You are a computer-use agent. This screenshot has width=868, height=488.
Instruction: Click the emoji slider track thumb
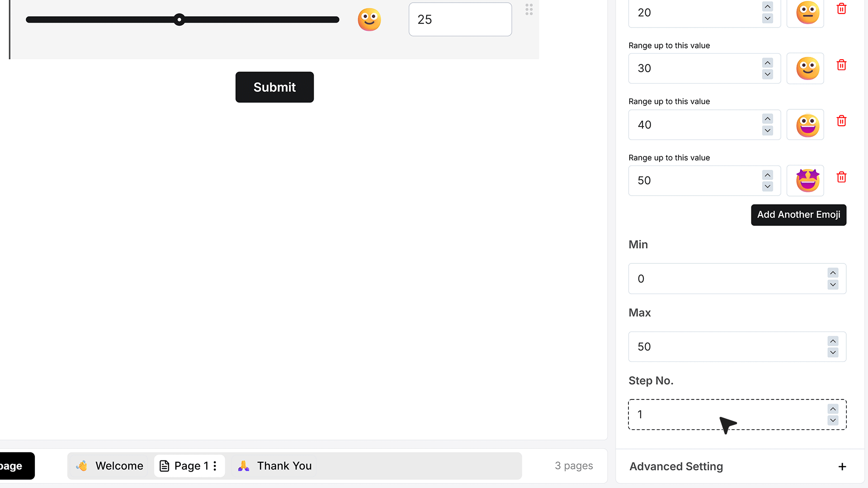point(179,19)
